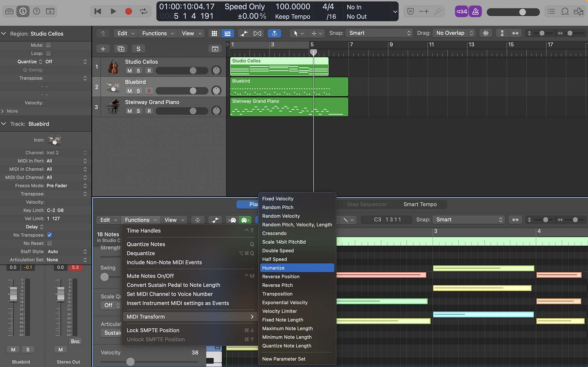The height and width of the screenshot is (367, 588).
Task: Toggle Flex show/hide button in tracks toolbar
Action: pyautogui.click(x=257, y=33)
